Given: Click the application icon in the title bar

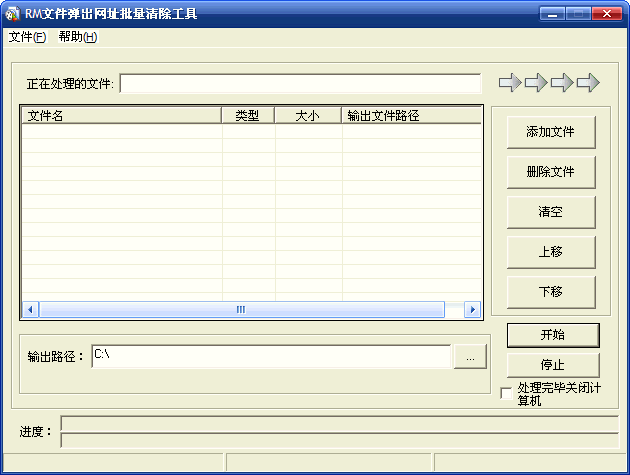Looking at the screenshot, I should point(12,14).
